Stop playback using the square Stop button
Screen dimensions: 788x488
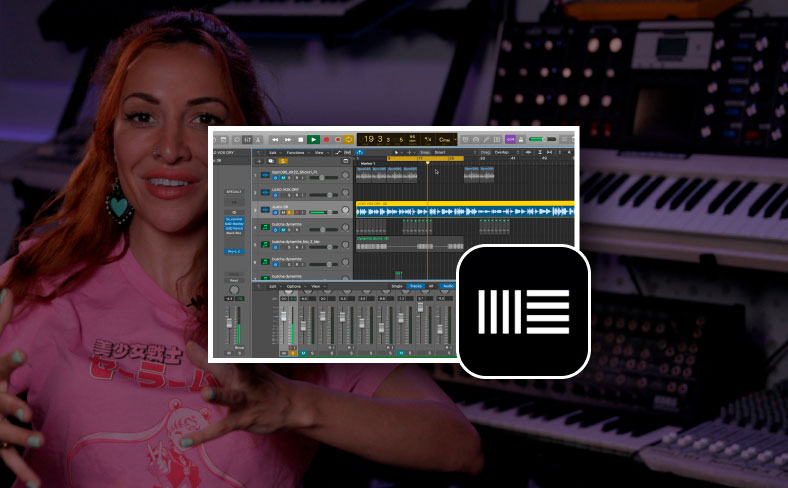[301, 140]
